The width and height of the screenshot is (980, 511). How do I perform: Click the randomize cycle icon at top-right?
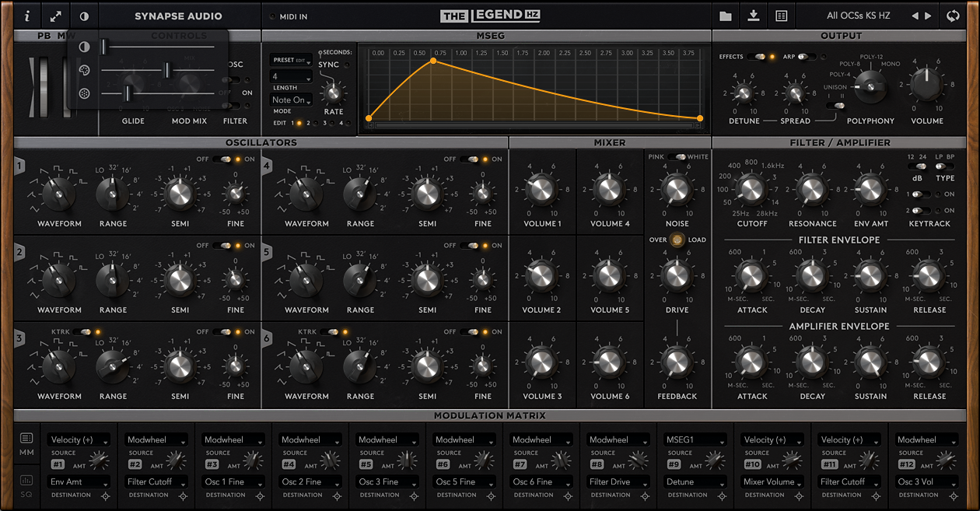point(953,15)
